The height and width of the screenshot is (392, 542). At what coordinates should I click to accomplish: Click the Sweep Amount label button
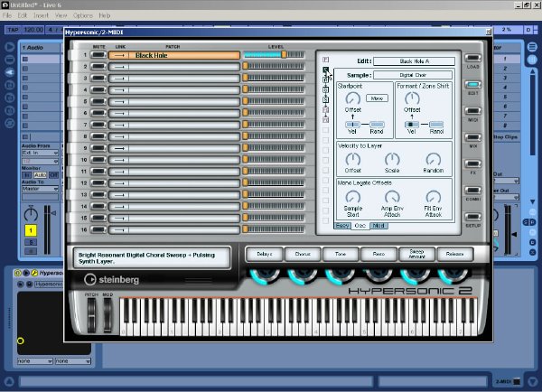tap(416, 254)
